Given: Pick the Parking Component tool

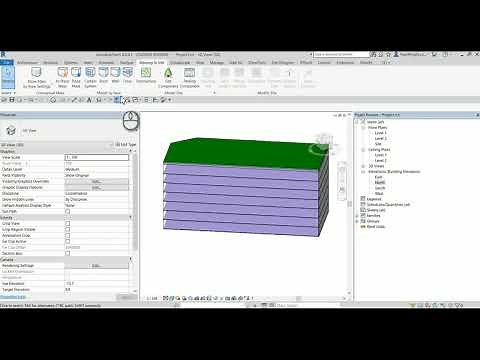Looking at the screenshot, I should click(189, 77).
